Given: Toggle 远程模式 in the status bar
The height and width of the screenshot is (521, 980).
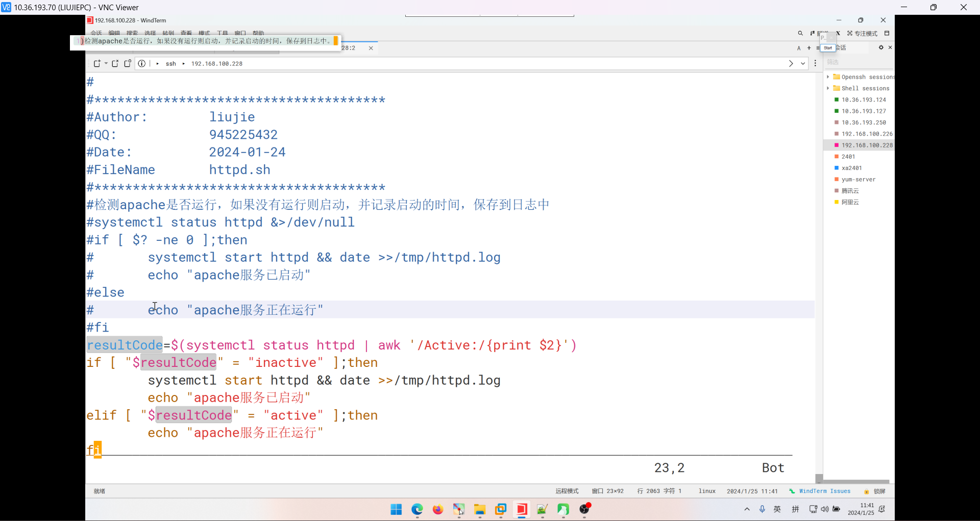Looking at the screenshot, I should (x=567, y=491).
